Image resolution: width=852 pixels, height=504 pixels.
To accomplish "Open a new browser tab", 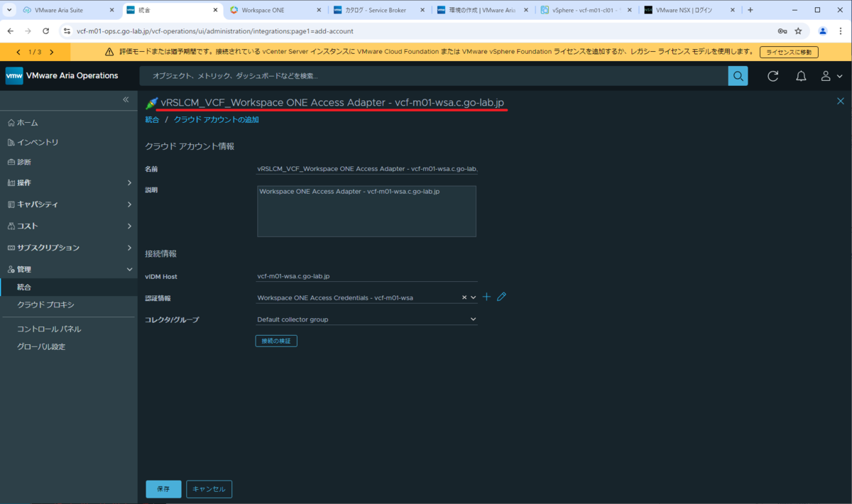I will [x=750, y=10].
